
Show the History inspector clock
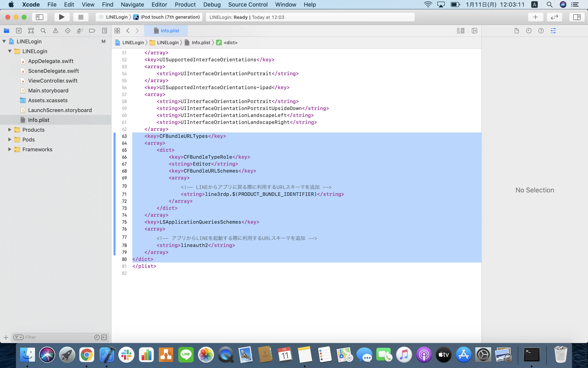tap(529, 31)
